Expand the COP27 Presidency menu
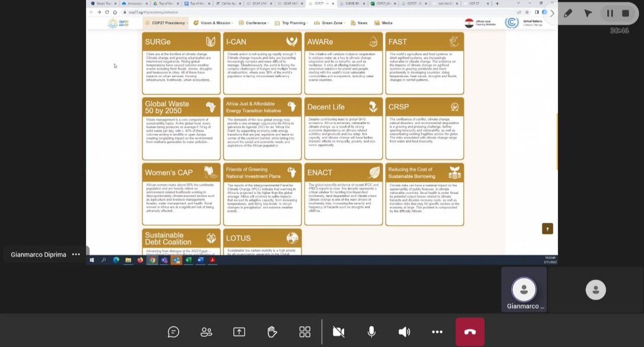The image size is (644, 347). point(166,23)
